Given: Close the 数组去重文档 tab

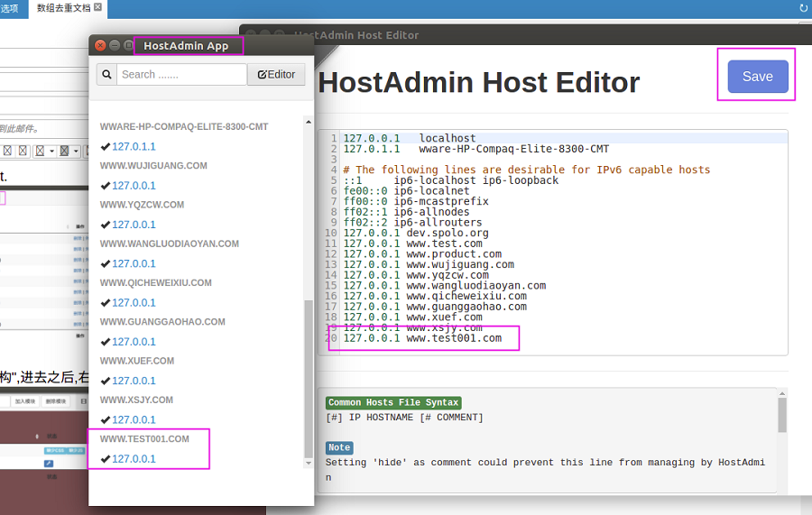Looking at the screenshot, I should click(97, 7).
